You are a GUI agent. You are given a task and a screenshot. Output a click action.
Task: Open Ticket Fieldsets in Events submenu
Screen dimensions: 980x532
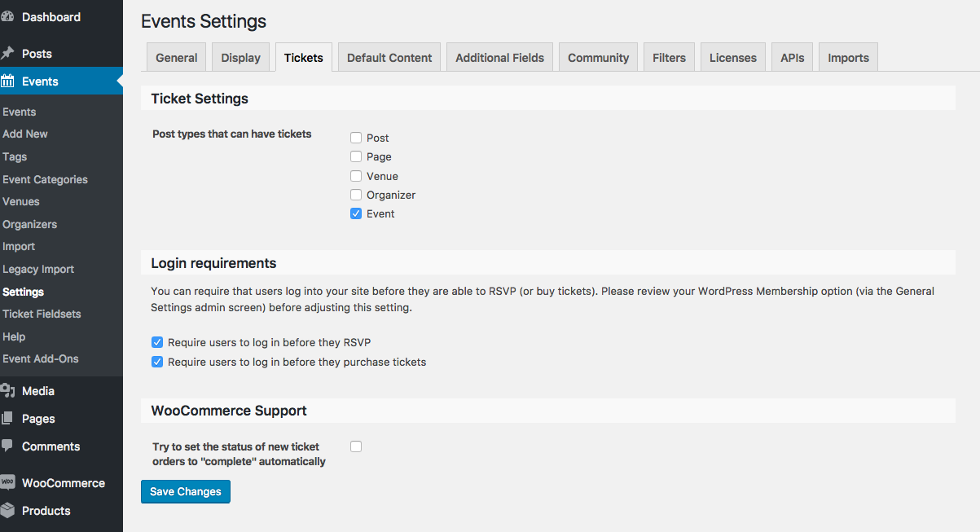(42, 314)
